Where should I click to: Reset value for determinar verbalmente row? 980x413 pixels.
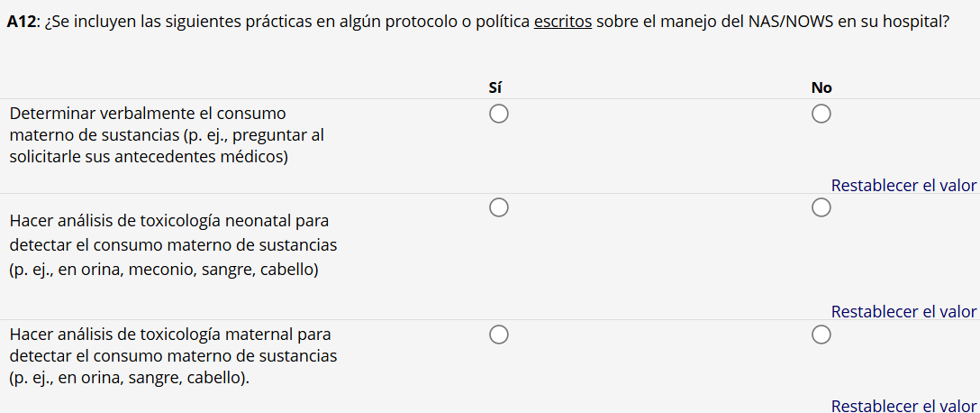903,186
